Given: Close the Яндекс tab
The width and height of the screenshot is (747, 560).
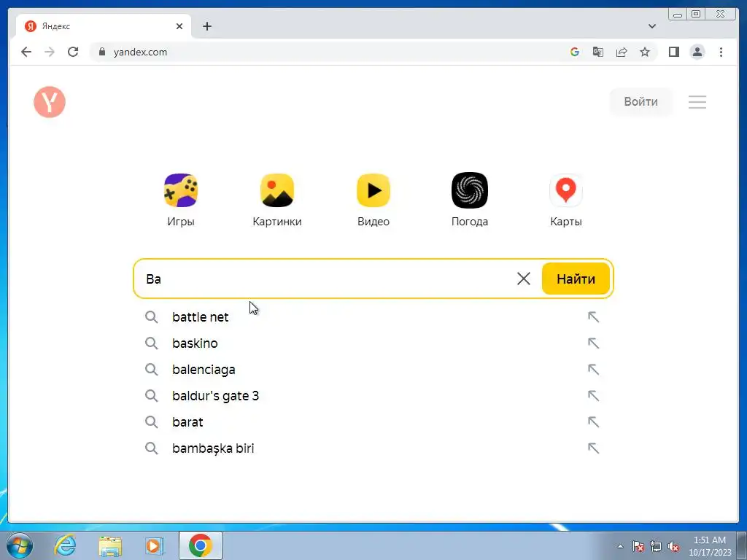Looking at the screenshot, I should (x=179, y=26).
